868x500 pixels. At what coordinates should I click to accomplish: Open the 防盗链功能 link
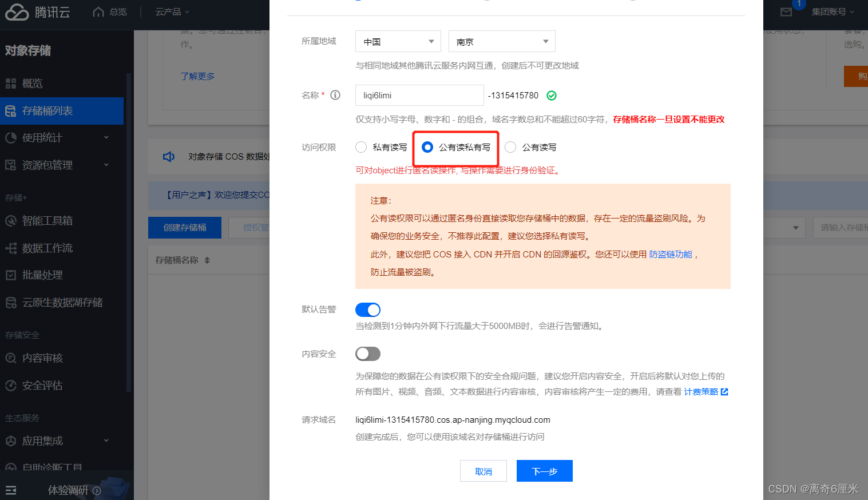click(x=671, y=254)
